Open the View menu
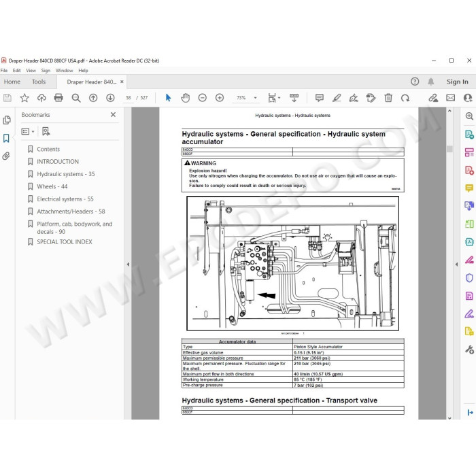Screen dimensions: 476x476 [x=31, y=71]
